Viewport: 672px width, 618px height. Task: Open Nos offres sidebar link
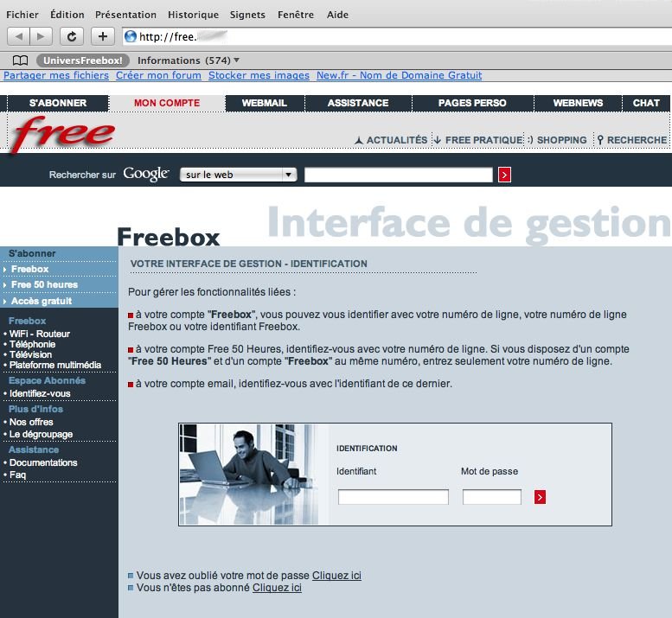click(31, 422)
